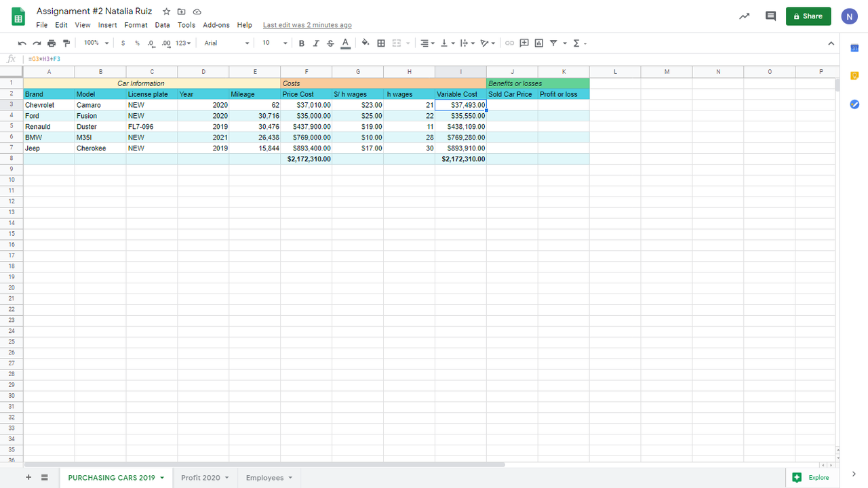
Task: Create a filter with the funnel icon
Action: click(553, 43)
